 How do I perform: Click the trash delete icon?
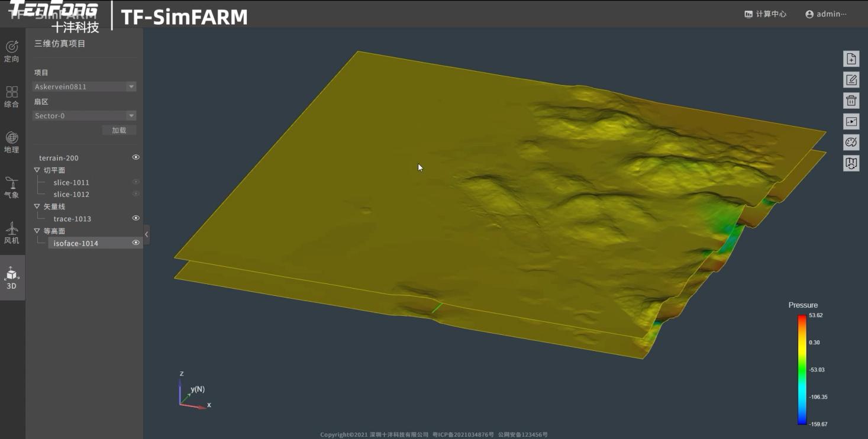point(851,101)
